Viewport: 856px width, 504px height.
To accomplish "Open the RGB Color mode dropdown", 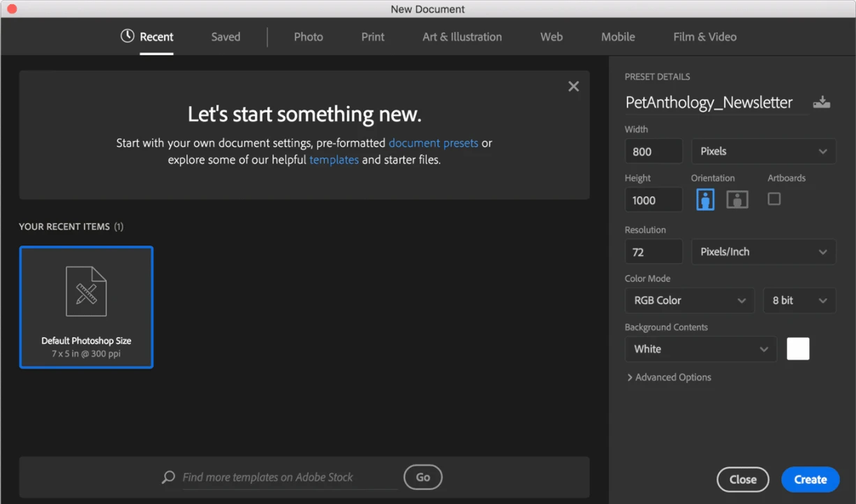I will click(689, 301).
